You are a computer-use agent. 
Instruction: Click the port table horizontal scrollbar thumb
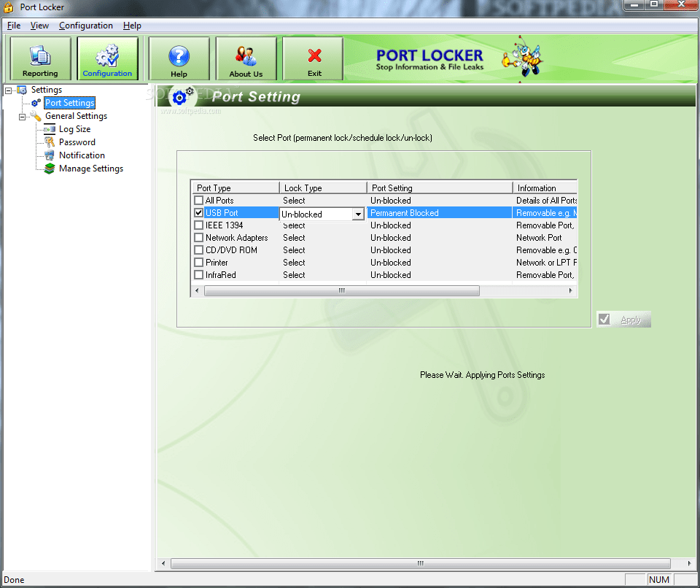[342, 290]
